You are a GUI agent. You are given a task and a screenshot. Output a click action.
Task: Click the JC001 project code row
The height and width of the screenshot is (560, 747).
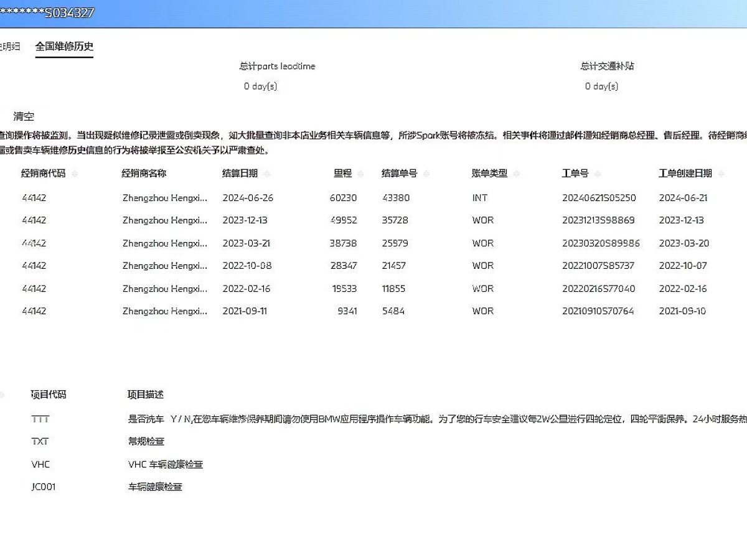(x=44, y=487)
